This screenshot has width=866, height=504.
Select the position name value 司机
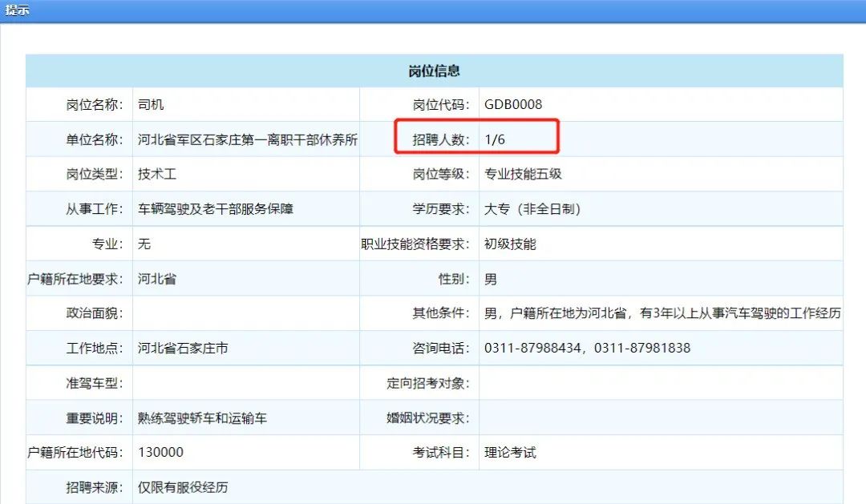(151, 105)
